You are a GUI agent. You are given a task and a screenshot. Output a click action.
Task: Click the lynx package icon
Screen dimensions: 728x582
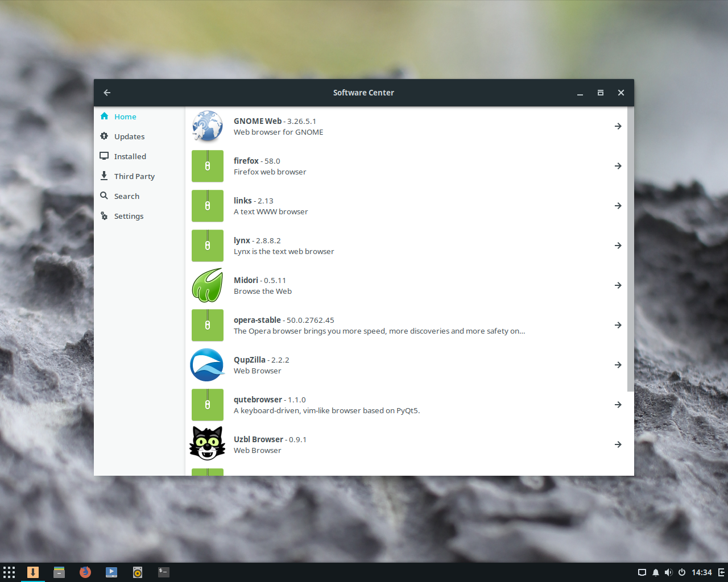(208, 246)
